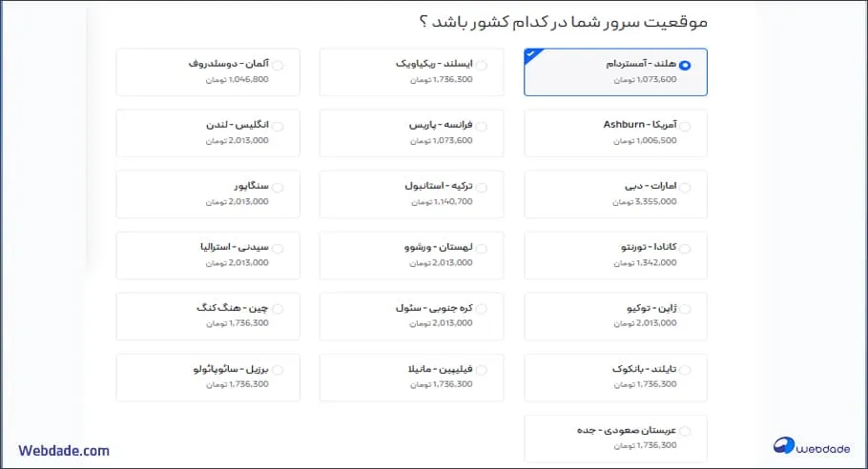Click the heading 'موقعیت سرور شما در کدام کشور باشد ؟'

[x=563, y=22]
